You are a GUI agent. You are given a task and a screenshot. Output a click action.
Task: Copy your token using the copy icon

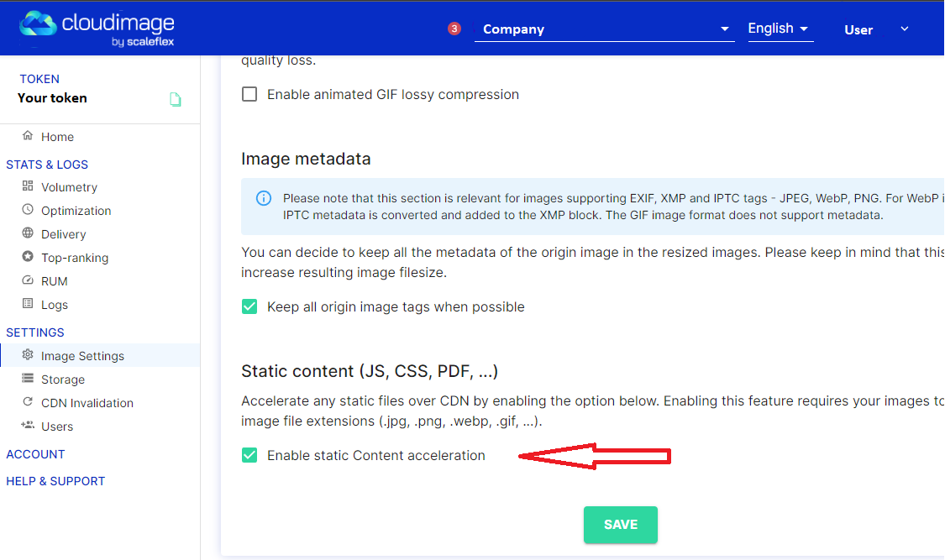pos(175,98)
